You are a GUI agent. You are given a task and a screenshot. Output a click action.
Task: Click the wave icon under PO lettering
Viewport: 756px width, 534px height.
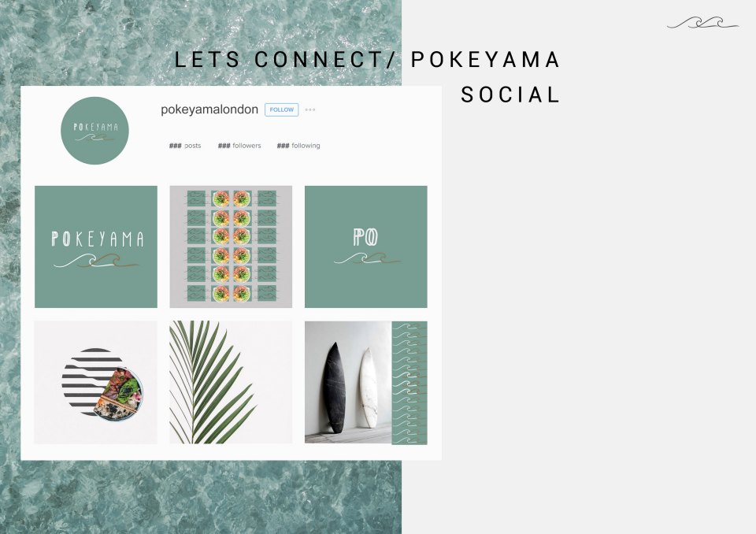tap(367, 258)
